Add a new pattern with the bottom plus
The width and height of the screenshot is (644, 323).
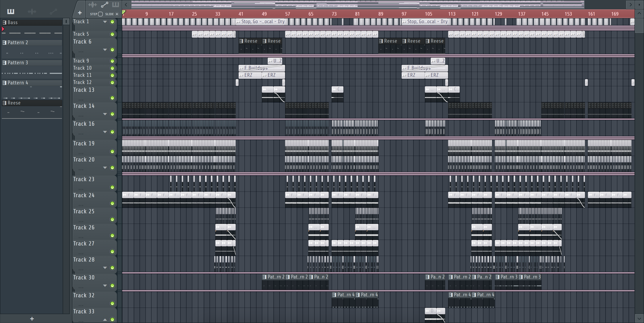pyautogui.click(x=32, y=319)
